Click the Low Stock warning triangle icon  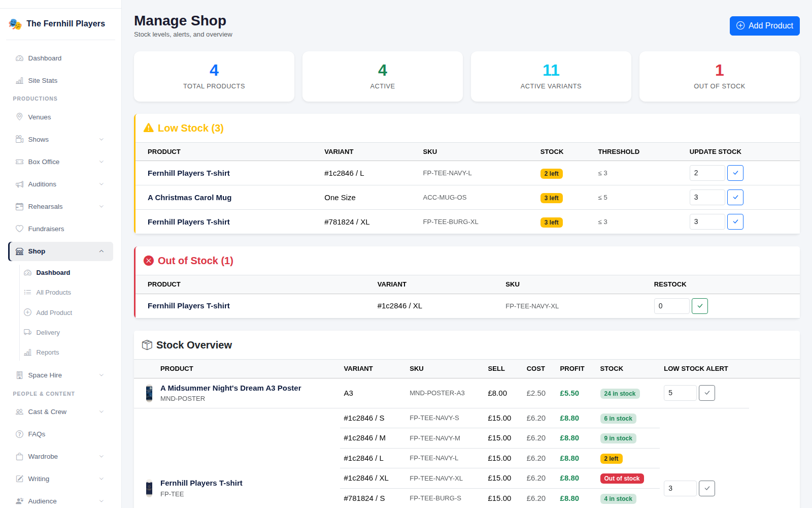pyautogui.click(x=148, y=128)
